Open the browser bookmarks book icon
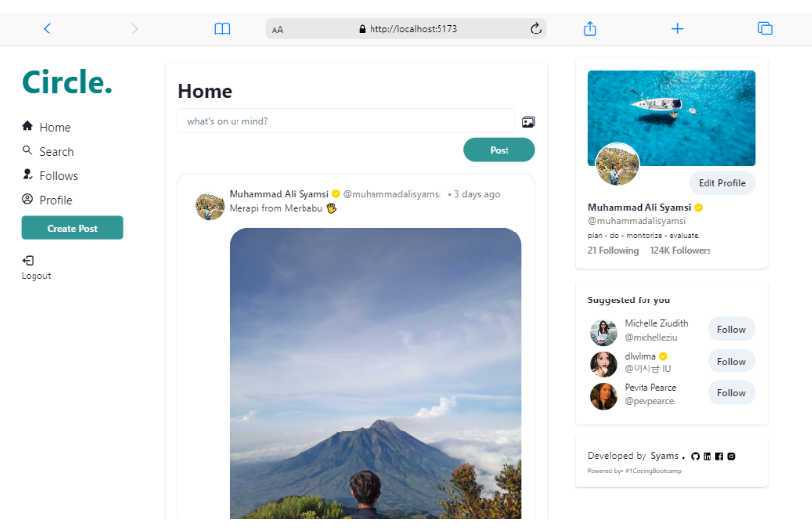 222,29
